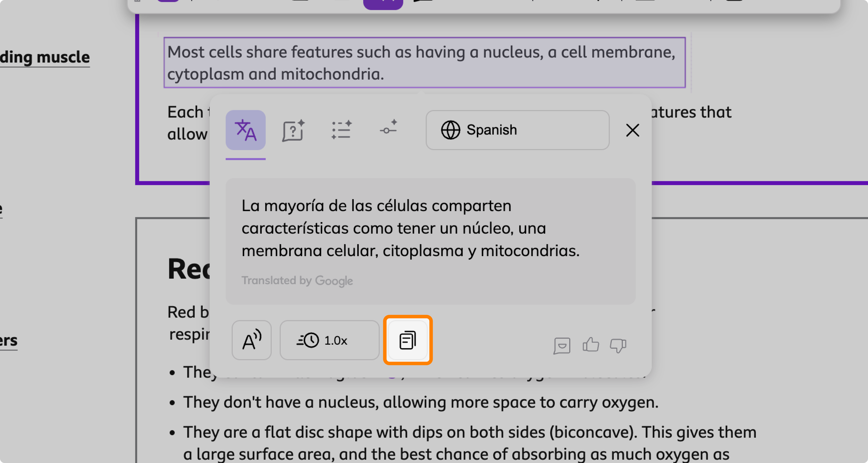868x463 pixels.
Task: Read the translation aloud
Action: click(x=251, y=340)
